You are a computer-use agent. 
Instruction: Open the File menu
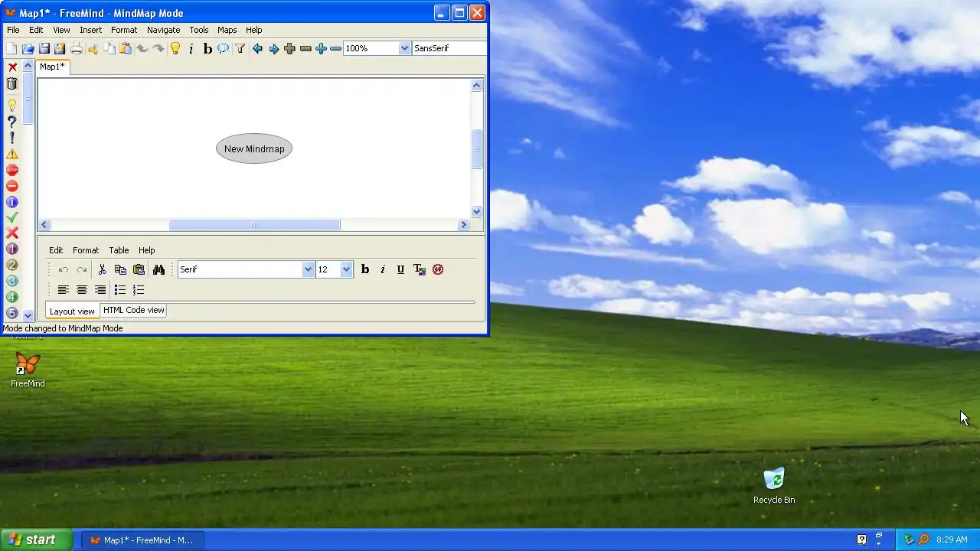click(x=13, y=30)
